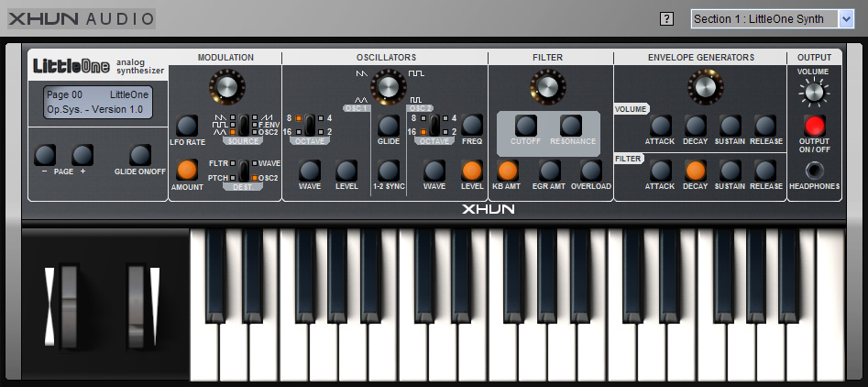Click the modulation Source selector switch
Viewport: 868px width, 387px height.
[x=244, y=125]
